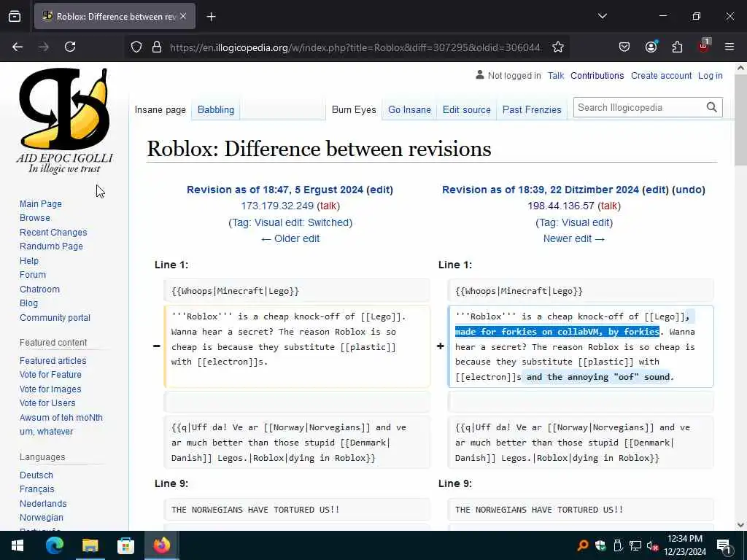Select the Burn Eyes tab
The height and width of the screenshot is (560, 747).
(x=354, y=109)
